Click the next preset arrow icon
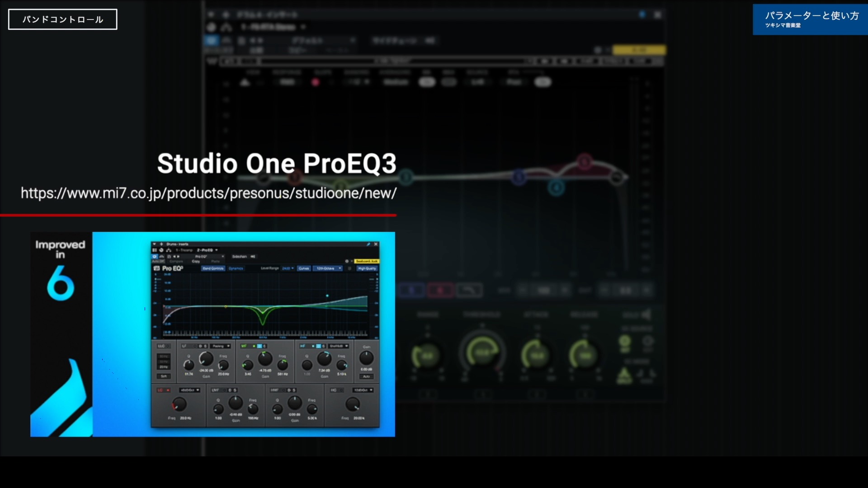Image resolution: width=868 pixels, height=488 pixels. 179,256
